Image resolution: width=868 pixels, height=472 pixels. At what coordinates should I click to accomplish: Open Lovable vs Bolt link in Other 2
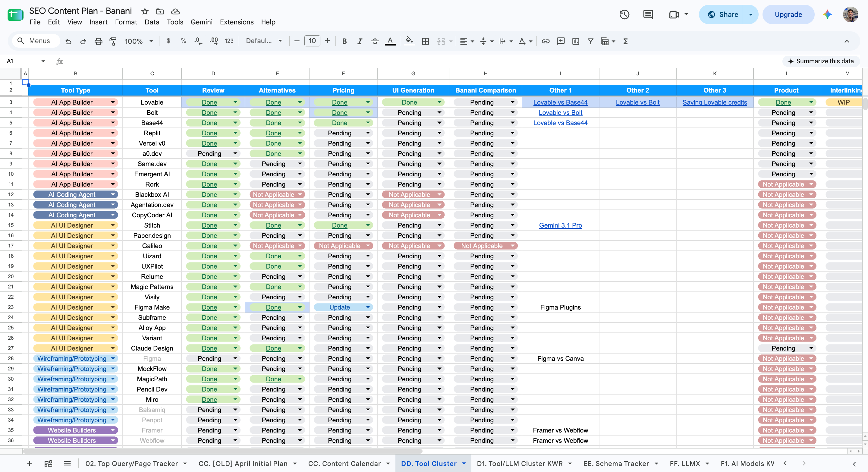(637, 102)
